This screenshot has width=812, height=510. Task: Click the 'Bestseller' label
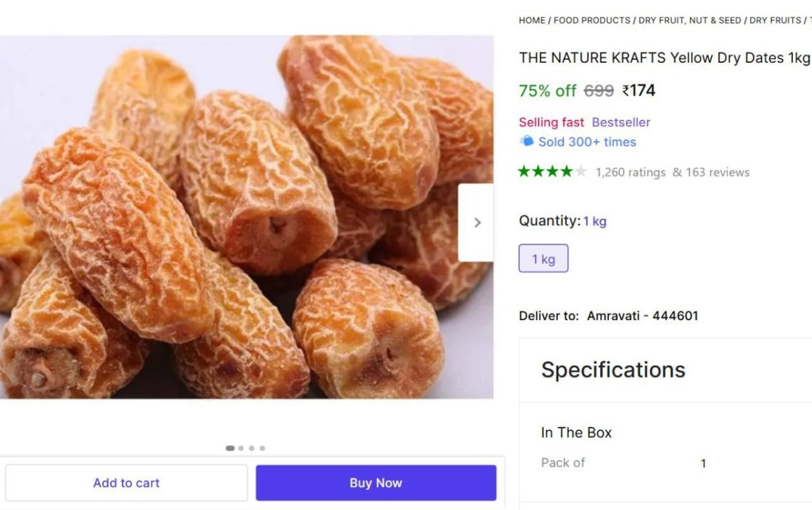tap(620, 122)
